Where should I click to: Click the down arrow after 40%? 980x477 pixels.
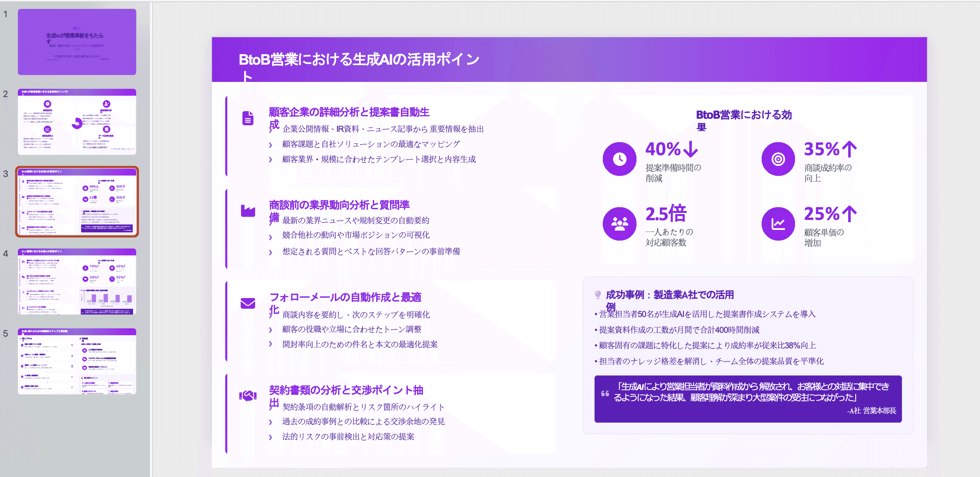(x=690, y=149)
